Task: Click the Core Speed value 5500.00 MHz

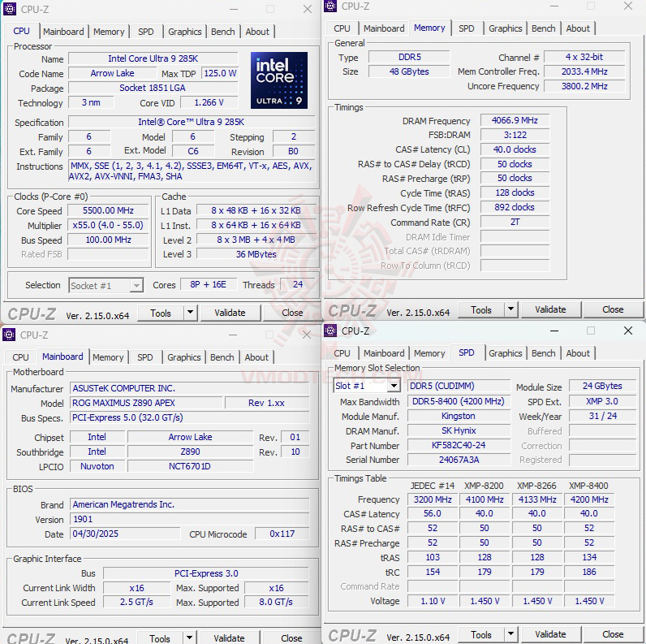Action: pyautogui.click(x=108, y=210)
